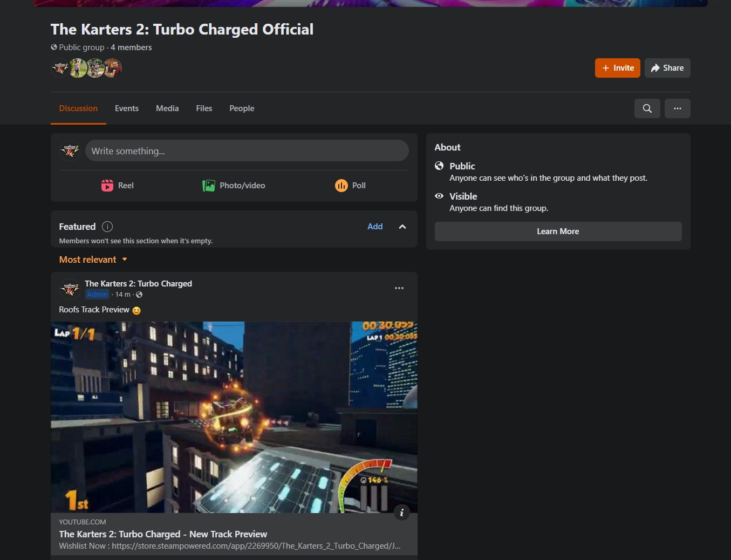The height and width of the screenshot is (560, 731).
Task: Click Learn More in About panel
Action: point(558,231)
